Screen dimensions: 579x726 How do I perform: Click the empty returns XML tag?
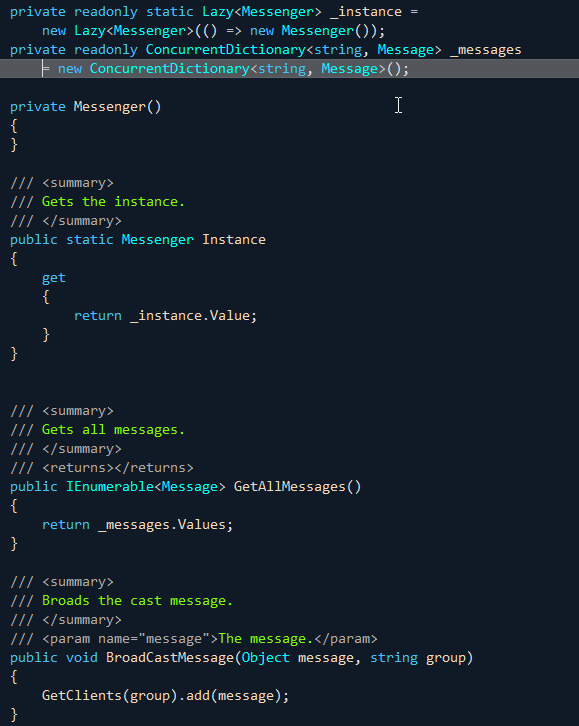[x=118, y=468]
